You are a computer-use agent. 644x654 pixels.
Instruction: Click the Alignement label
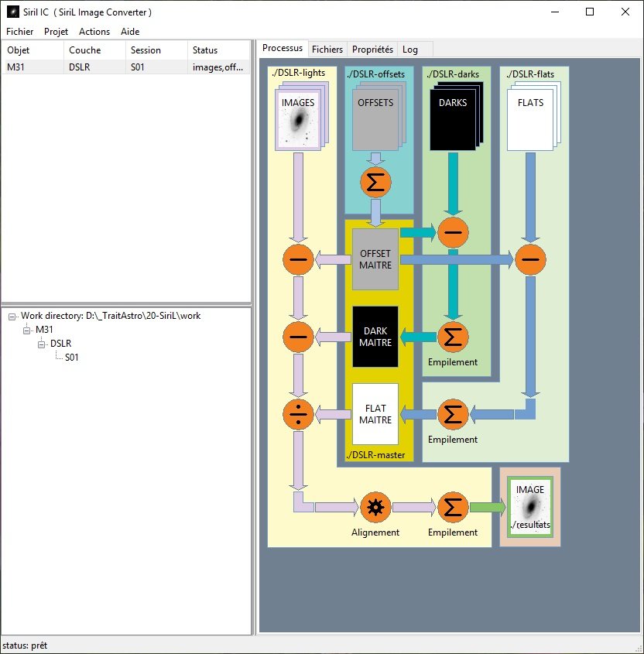pyautogui.click(x=375, y=532)
